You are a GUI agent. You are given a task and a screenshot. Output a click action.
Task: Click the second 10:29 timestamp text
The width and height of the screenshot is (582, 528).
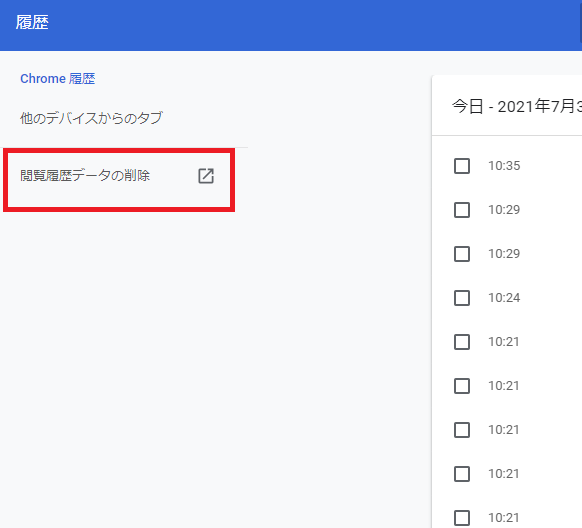[x=504, y=253]
